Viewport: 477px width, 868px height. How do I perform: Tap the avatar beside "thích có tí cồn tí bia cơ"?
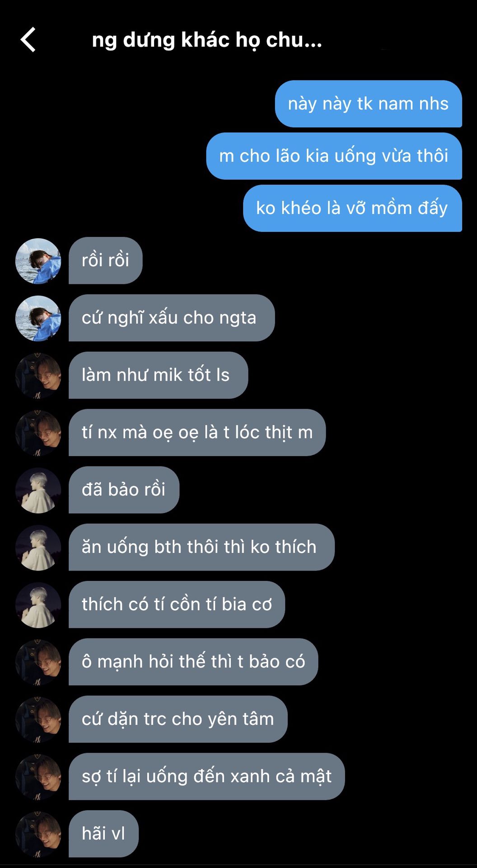click(x=38, y=605)
